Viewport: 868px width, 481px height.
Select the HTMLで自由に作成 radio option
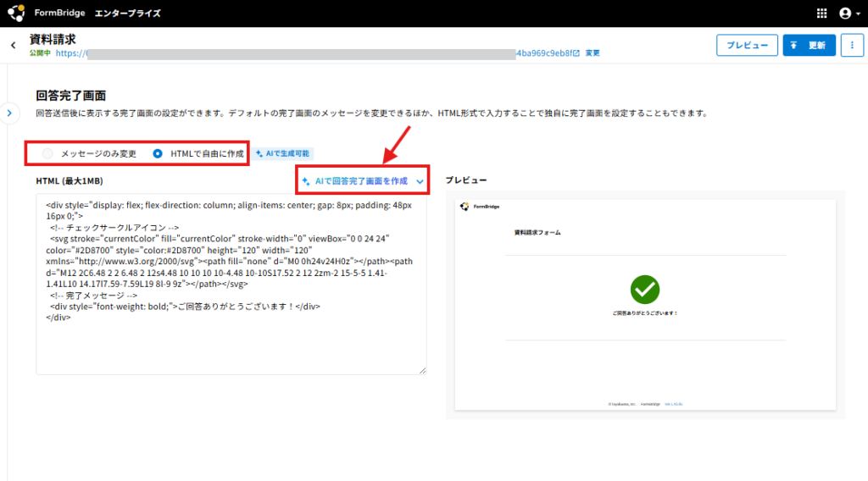[158, 153]
